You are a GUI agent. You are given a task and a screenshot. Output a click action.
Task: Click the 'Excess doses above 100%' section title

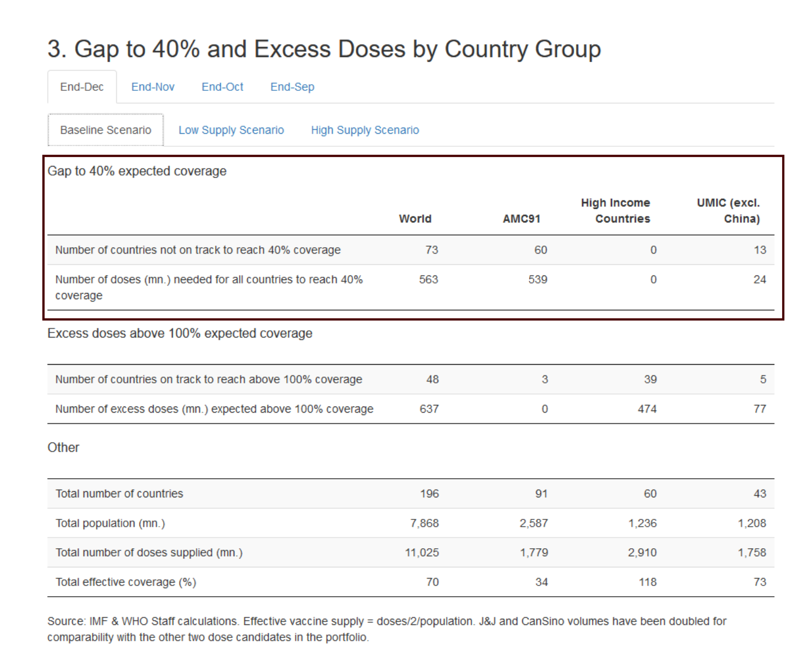tap(180, 333)
